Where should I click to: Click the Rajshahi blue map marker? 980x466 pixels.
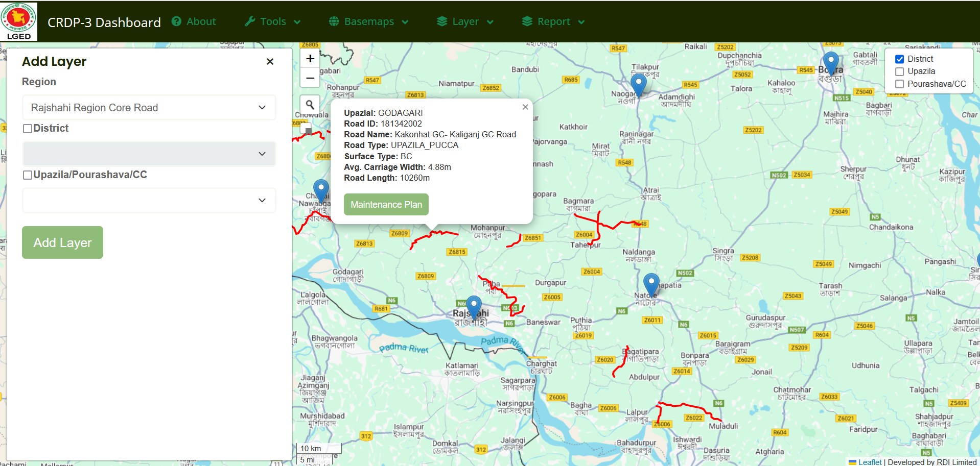[x=474, y=306]
